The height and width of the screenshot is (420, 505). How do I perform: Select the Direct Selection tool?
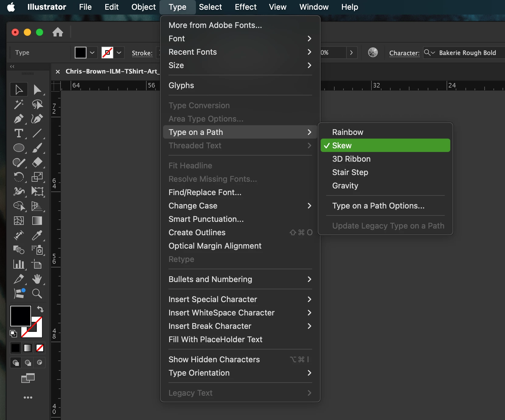pyautogui.click(x=37, y=89)
